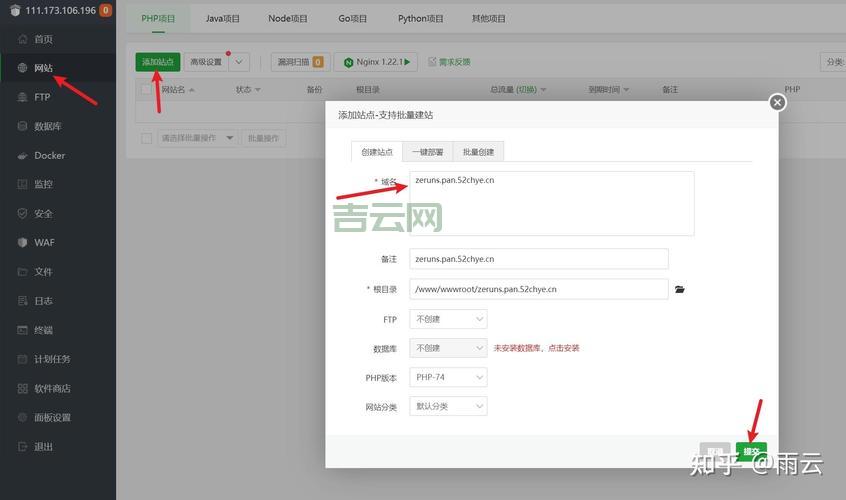The height and width of the screenshot is (500, 846).
Task: Open the FTP 不创建 dropdown
Action: point(448,319)
